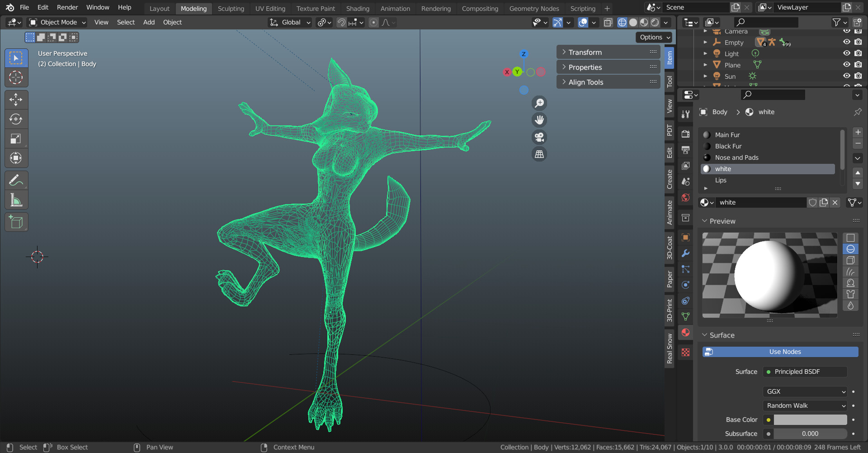
Task: Switch to the Sculpting tab
Action: (231, 8)
